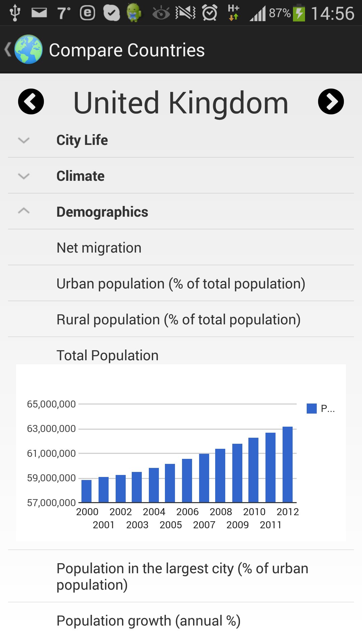Screen dimensions: 362x644
Task: Tap the alarm clock status icon
Action: (210, 13)
